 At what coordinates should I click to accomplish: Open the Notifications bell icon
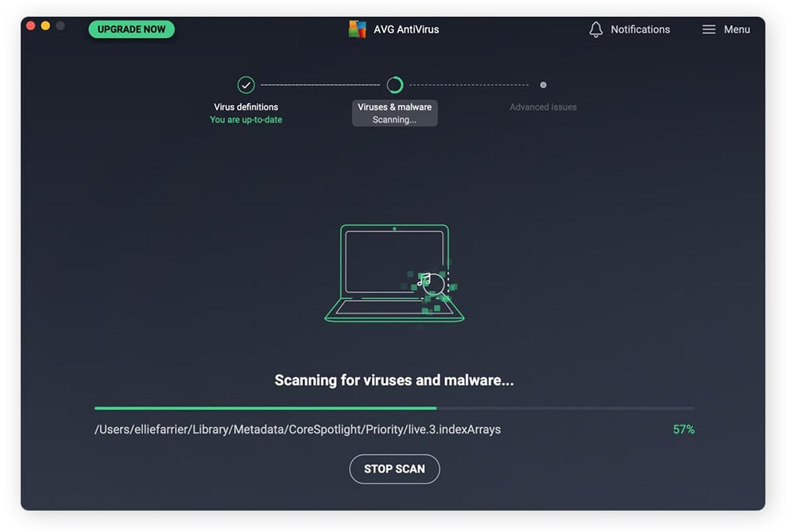pyautogui.click(x=596, y=29)
